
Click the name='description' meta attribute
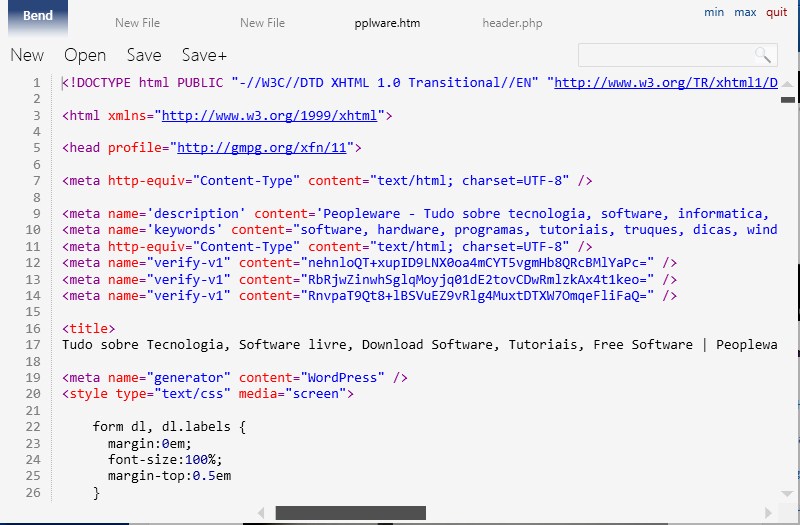pyautogui.click(x=177, y=213)
